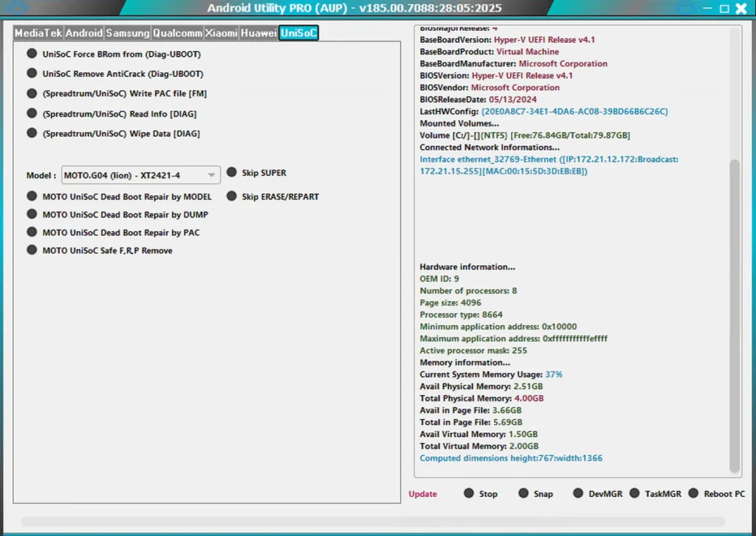Image resolution: width=756 pixels, height=536 pixels.
Task: Click Reboot PC
Action: (717, 494)
